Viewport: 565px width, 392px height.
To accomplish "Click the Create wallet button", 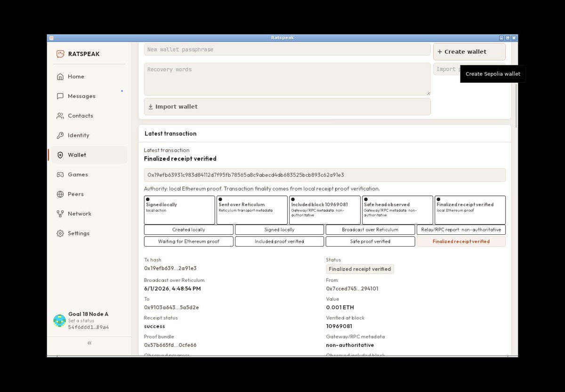I will 469,52.
